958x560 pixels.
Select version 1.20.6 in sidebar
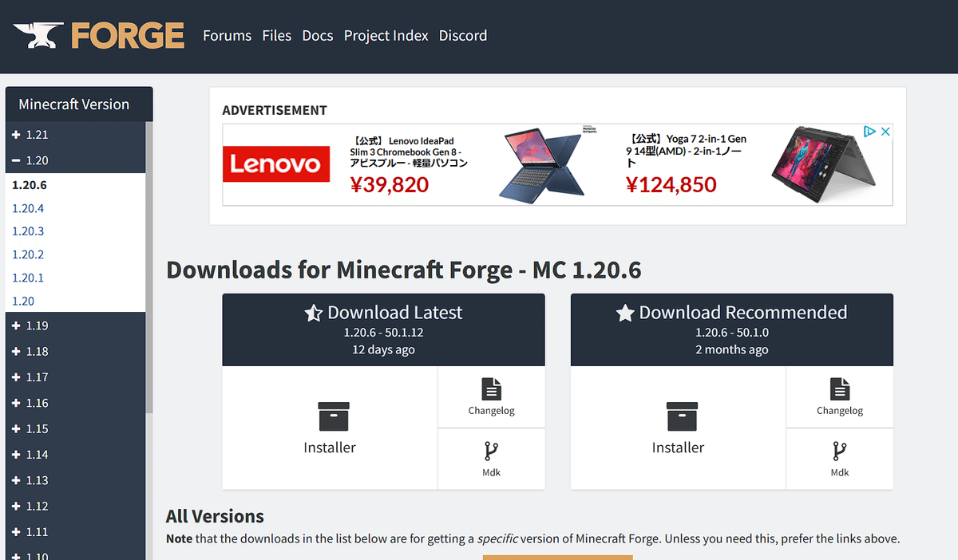(x=30, y=185)
